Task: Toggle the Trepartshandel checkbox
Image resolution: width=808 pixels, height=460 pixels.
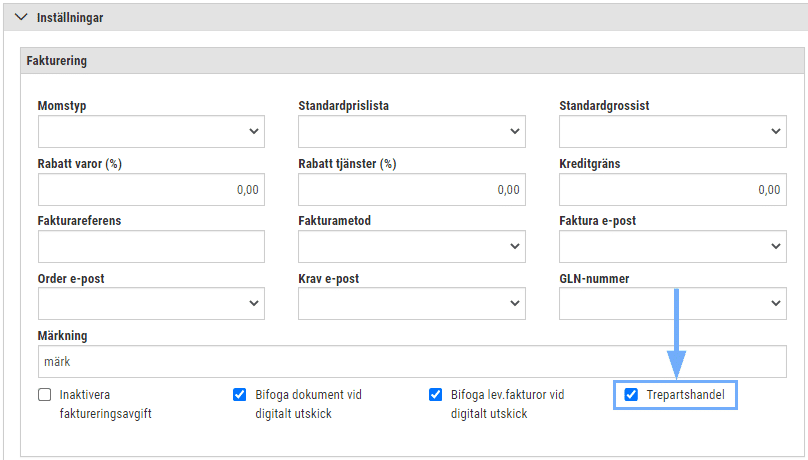Action: coord(631,395)
